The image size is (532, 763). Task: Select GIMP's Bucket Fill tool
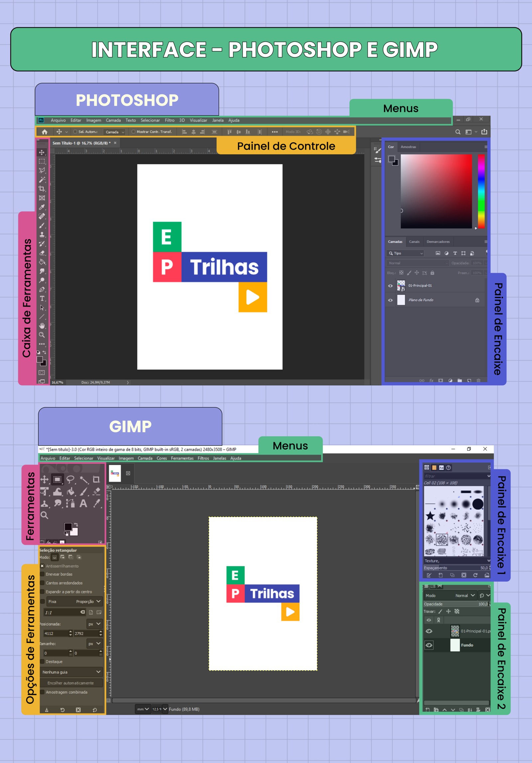[x=70, y=491]
